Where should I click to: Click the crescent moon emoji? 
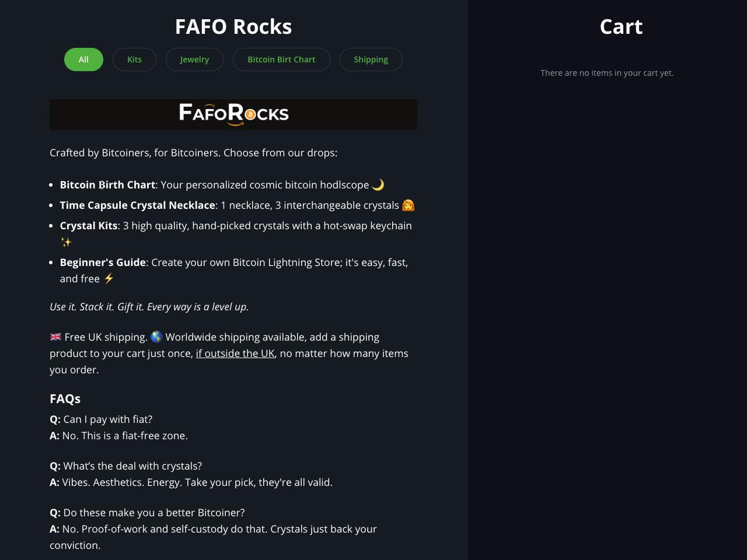pyautogui.click(x=378, y=185)
